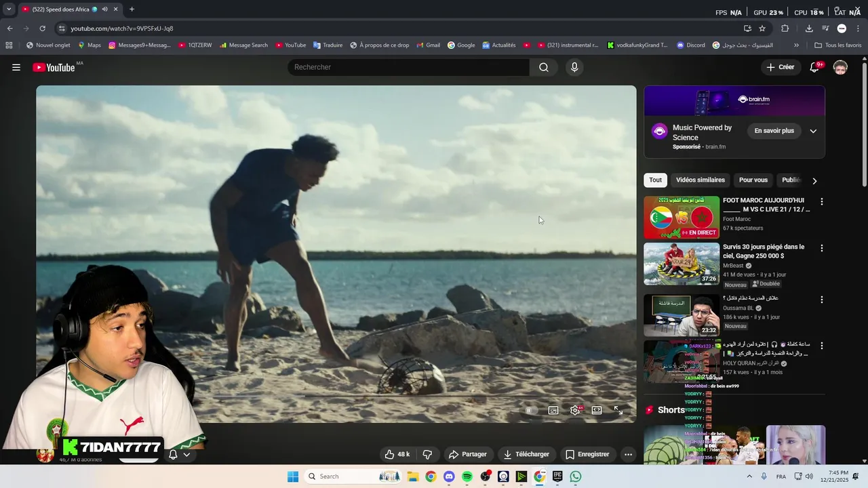868x488 pixels.
Task: Open the Traduire bookmark
Action: click(328, 45)
